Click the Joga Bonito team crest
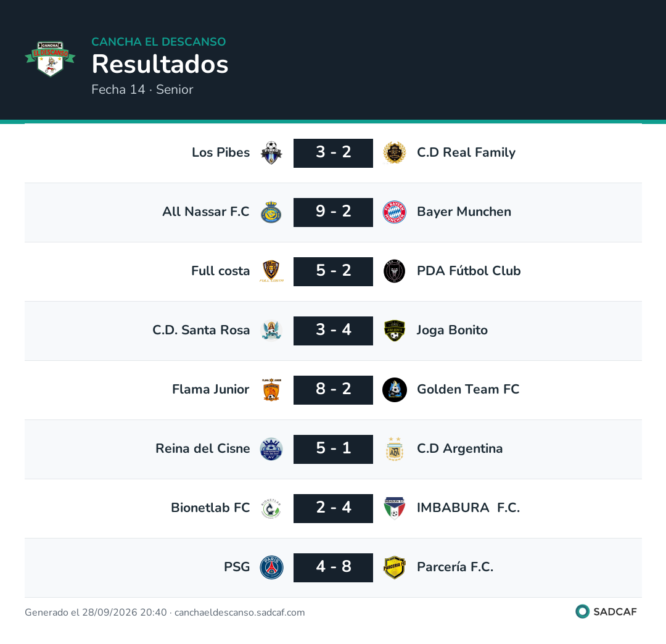The width and height of the screenshot is (666, 644). [x=395, y=331]
